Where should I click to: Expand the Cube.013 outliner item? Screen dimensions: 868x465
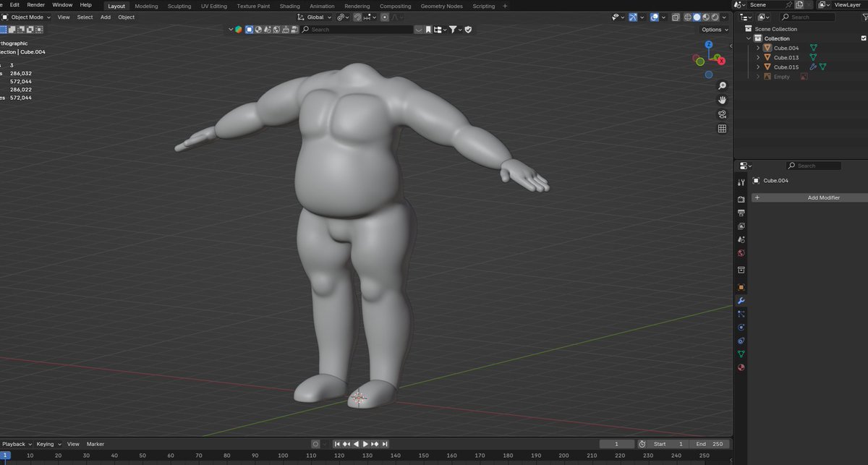[x=758, y=57]
